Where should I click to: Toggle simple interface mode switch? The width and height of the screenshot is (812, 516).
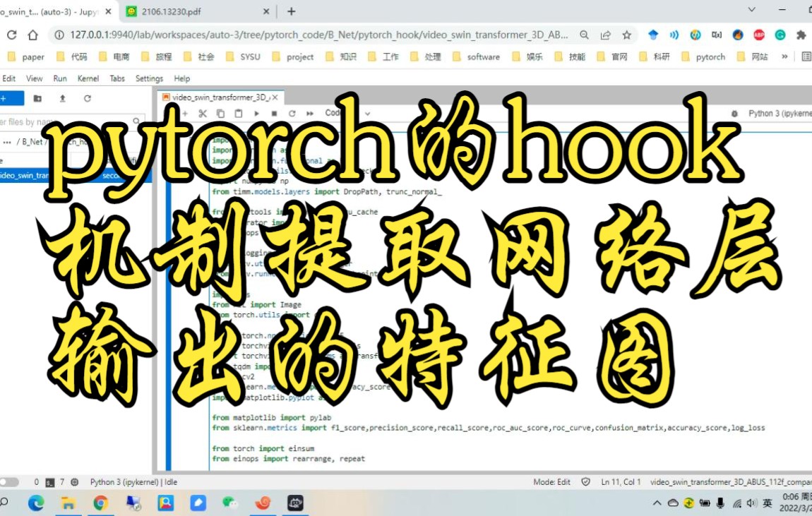pos(8,482)
